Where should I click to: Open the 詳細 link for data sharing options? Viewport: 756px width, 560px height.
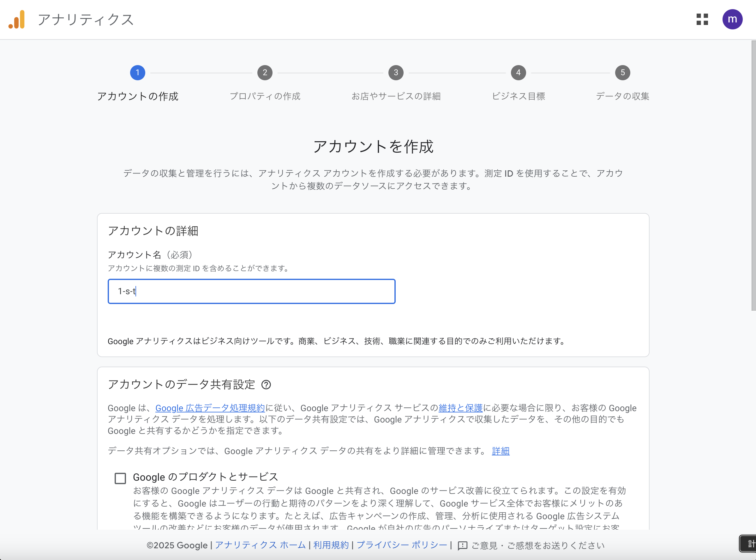click(501, 451)
